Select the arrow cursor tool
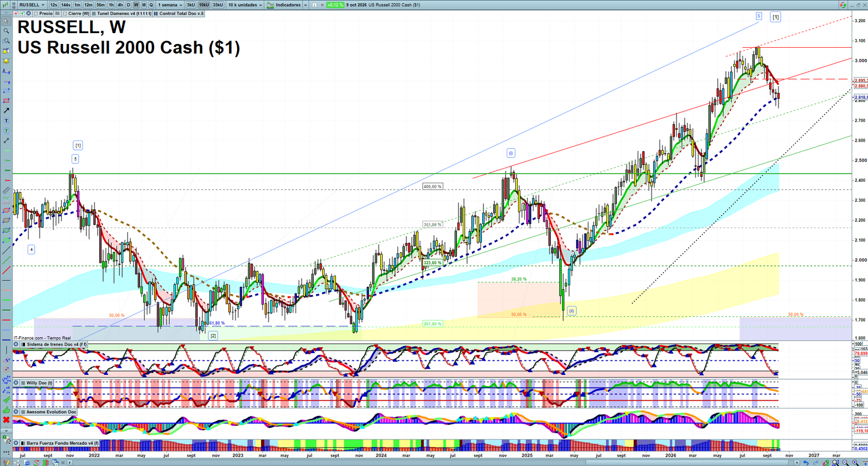Image resolution: width=868 pixels, height=466 pixels. (x=6, y=21)
